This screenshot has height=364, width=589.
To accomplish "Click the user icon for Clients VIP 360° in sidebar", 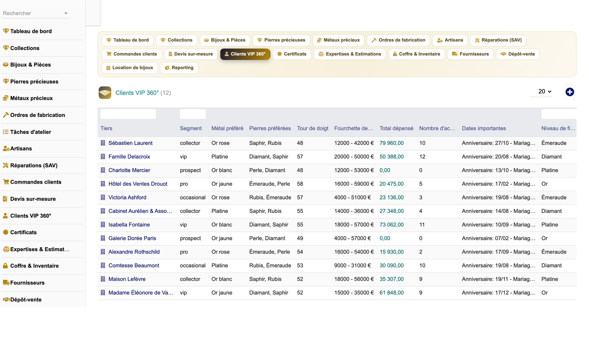I will (x=5, y=215).
